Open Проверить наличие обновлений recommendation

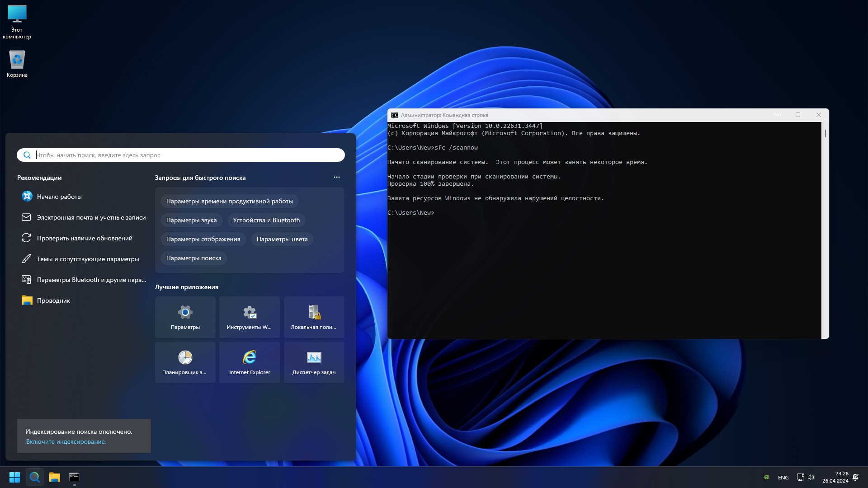click(85, 238)
